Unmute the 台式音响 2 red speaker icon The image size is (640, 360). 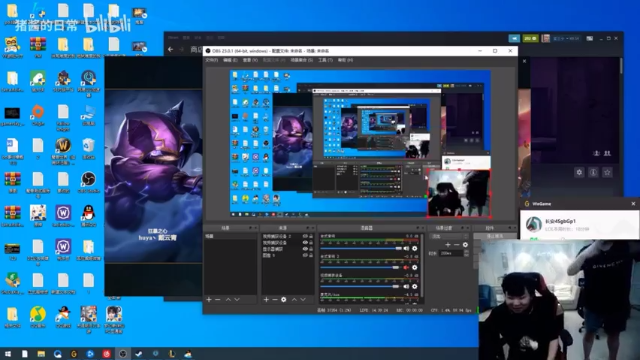(x=406, y=267)
